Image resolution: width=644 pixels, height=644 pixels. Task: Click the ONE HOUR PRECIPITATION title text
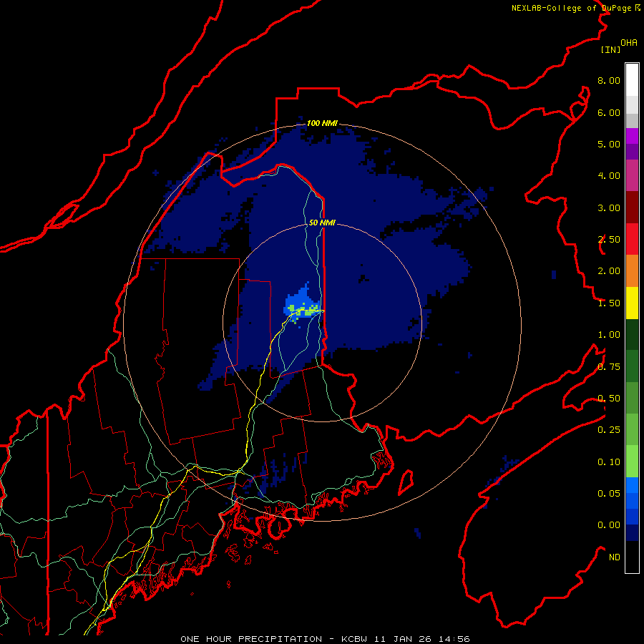click(251, 639)
